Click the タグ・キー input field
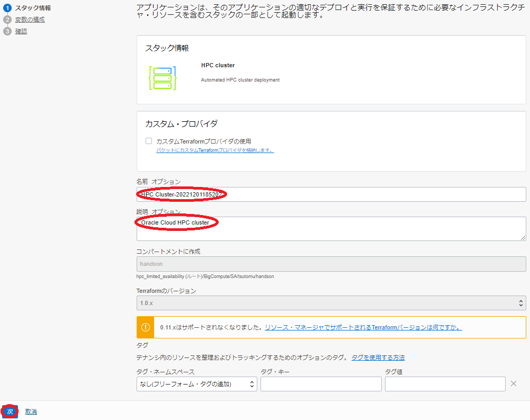 tap(321, 384)
